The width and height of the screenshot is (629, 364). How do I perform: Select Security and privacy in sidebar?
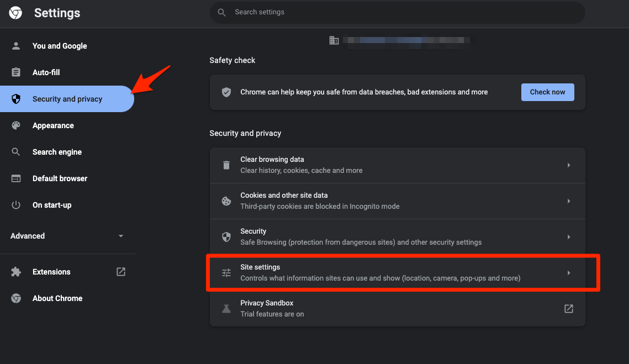(x=67, y=99)
